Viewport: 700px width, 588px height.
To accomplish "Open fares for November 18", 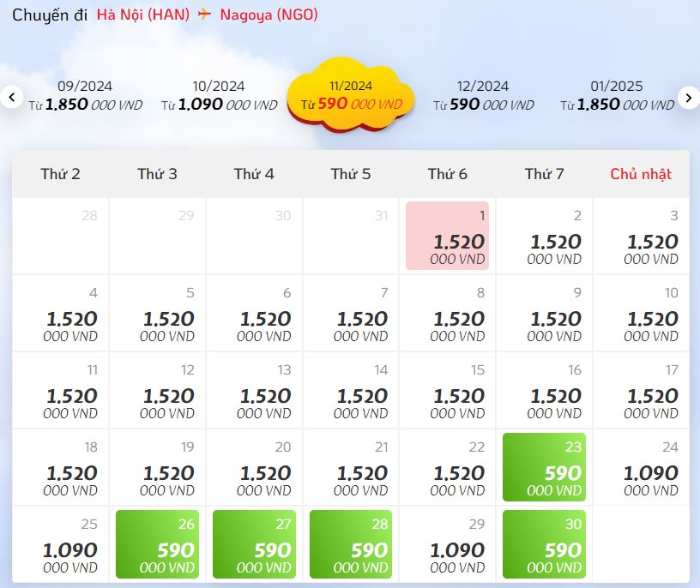I will 60,467.
